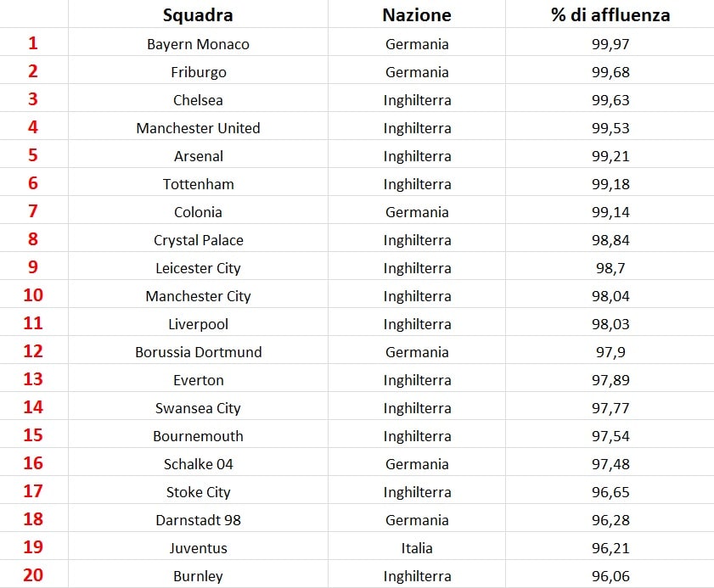Select Burnley's 96,06 percentage value
Image resolution: width=714 pixels, height=588 pixels.
pos(610,576)
